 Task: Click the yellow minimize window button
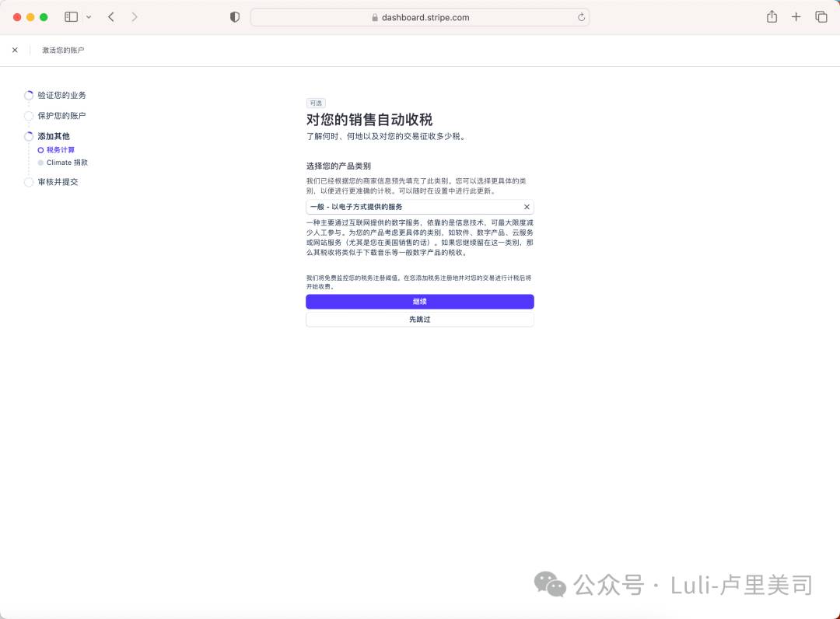click(30, 17)
